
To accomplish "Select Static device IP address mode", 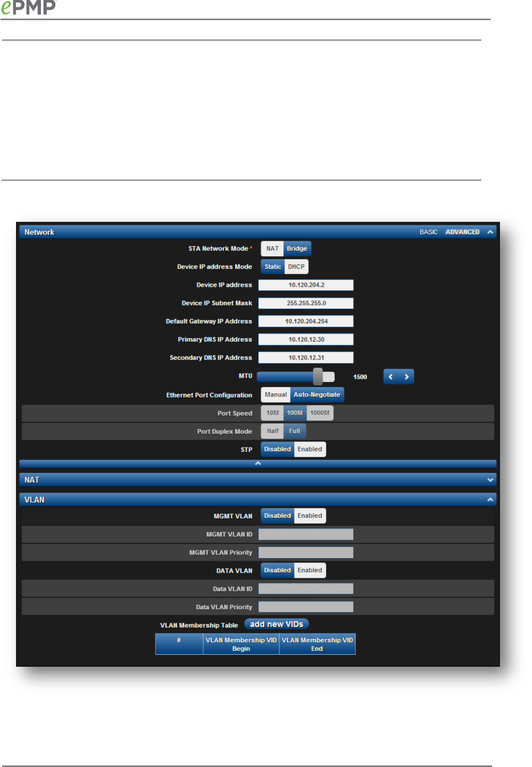I will point(273,267).
